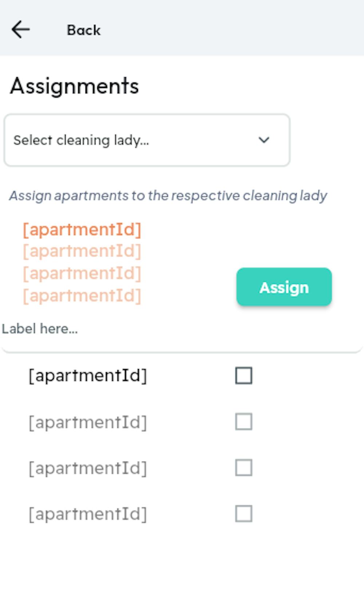The width and height of the screenshot is (364, 603).
Task: Tick the second apartmentId checkbox
Action: tap(244, 422)
